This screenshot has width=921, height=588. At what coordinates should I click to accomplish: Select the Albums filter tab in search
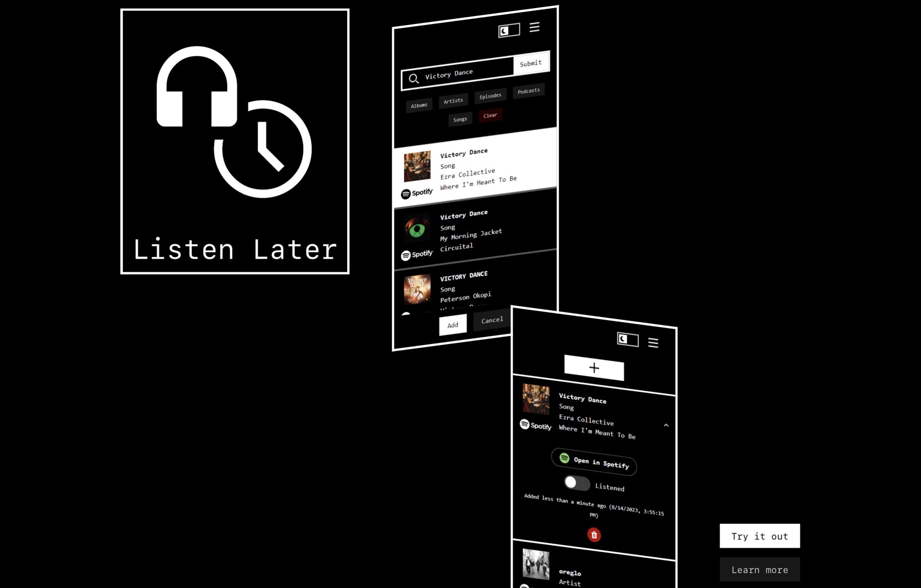[419, 105]
